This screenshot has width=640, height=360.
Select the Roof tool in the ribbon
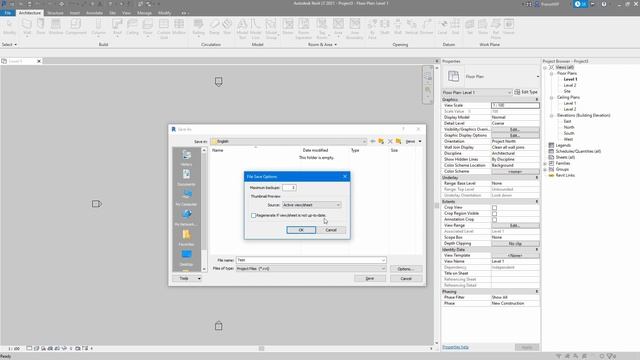[117, 27]
